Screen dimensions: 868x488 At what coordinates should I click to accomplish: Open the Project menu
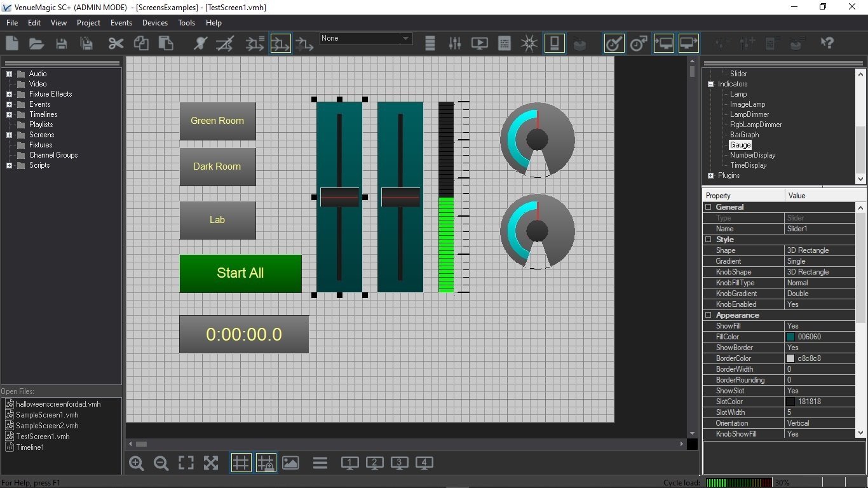[88, 22]
